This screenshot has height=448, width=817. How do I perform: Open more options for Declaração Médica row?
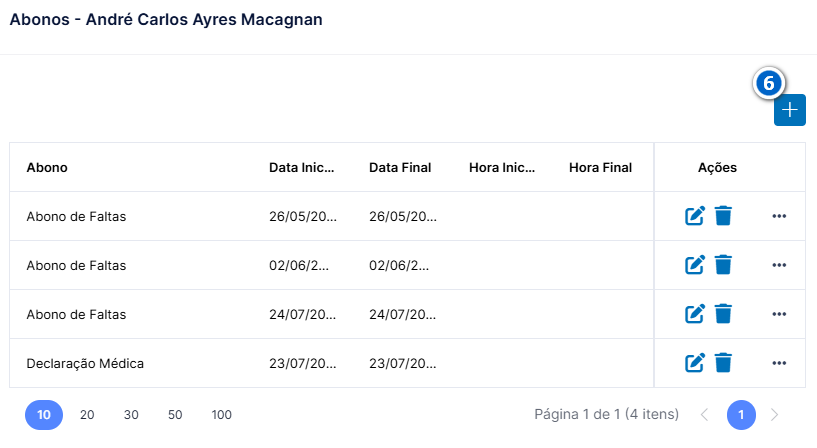point(779,363)
